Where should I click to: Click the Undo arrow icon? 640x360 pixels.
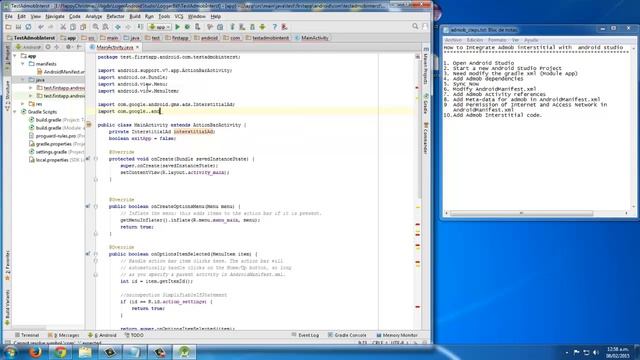[41, 27]
